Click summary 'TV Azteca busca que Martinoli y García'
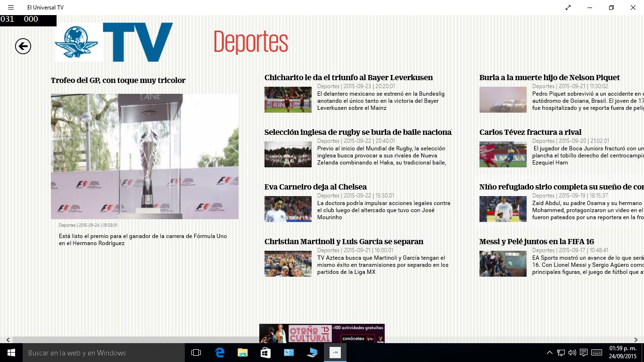Image resolution: width=644 pixels, height=362 pixels. pos(383,265)
